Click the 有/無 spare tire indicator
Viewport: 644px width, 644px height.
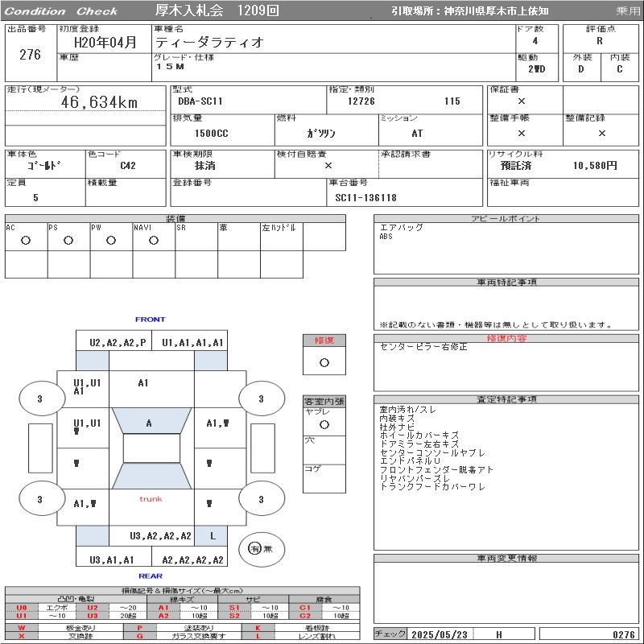click(255, 548)
